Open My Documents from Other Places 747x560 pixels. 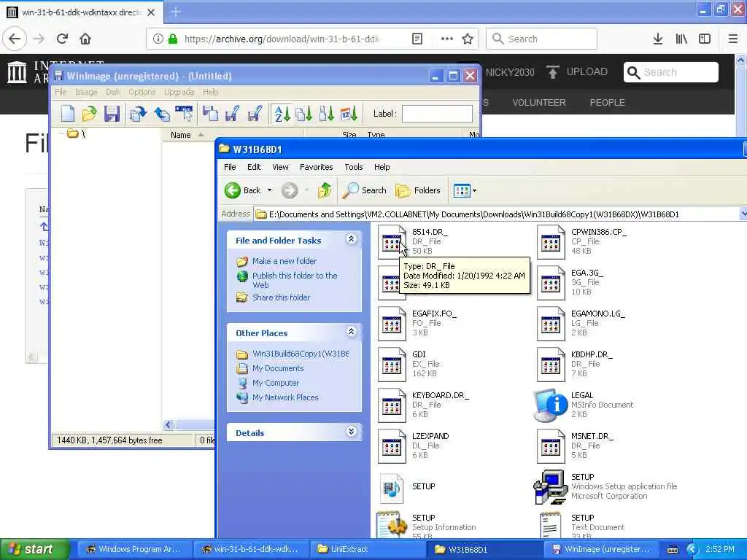click(x=278, y=368)
